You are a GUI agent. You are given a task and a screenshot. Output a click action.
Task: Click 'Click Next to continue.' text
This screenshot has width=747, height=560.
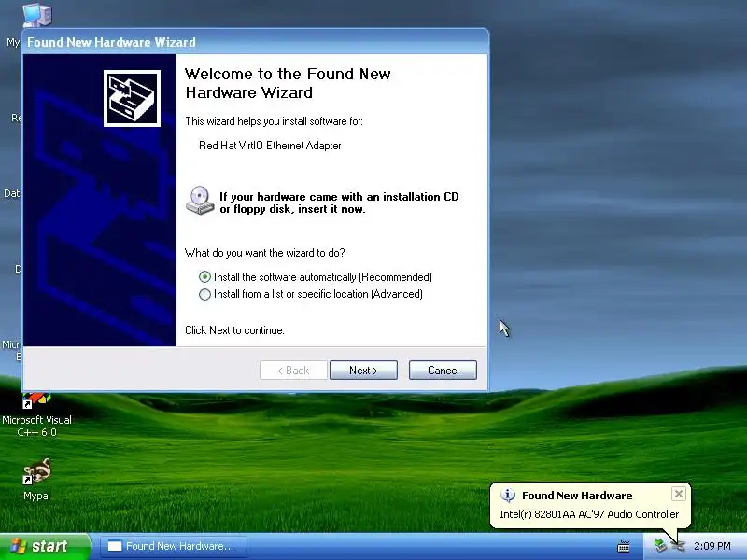tap(234, 330)
